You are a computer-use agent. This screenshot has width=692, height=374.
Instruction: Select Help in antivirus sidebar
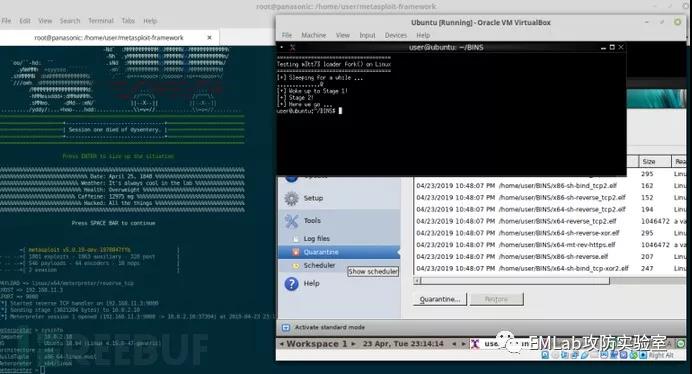(x=312, y=283)
